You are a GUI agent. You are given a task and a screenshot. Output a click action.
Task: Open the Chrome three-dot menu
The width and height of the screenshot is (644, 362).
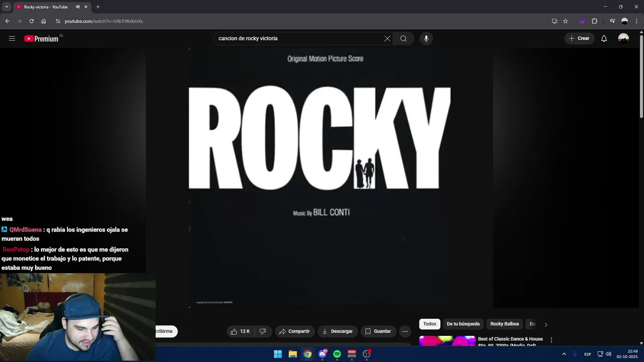[x=636, y=21]
